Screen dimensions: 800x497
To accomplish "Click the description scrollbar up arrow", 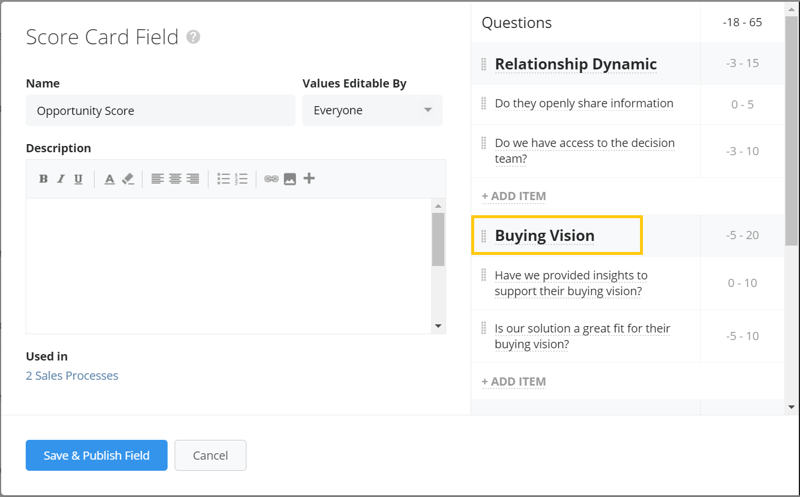I will (438, 206).
